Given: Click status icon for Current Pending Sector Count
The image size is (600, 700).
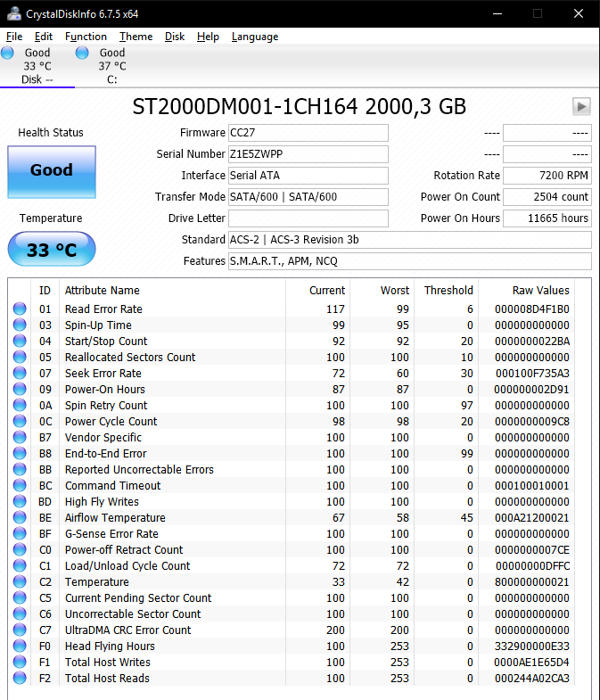Looking at the screenshot, I should pyautogui.click(x=20, y=598).
